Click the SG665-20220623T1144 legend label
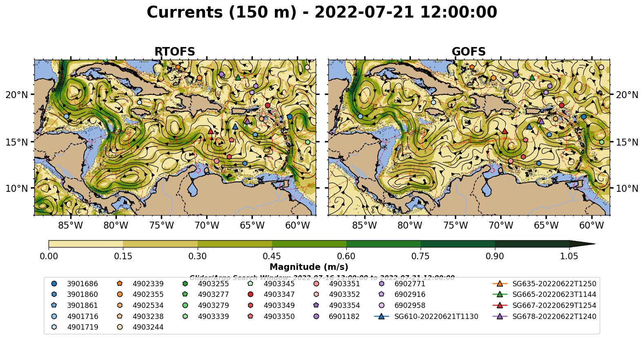644x339 pixels. coord(554,294)
